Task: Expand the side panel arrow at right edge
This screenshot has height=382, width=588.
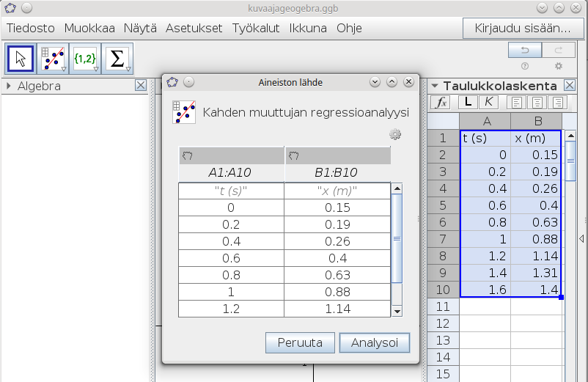Action: click(581, 239)
